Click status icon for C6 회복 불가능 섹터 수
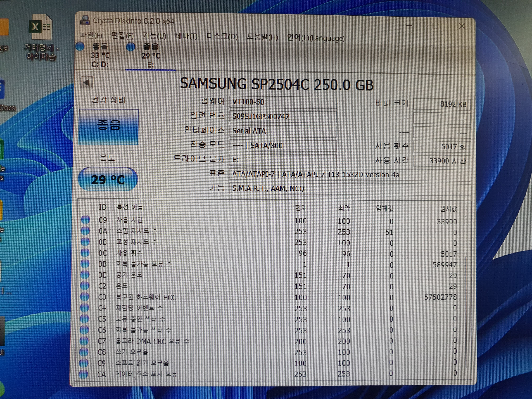The image size is (532, 399). pos(84,330)
